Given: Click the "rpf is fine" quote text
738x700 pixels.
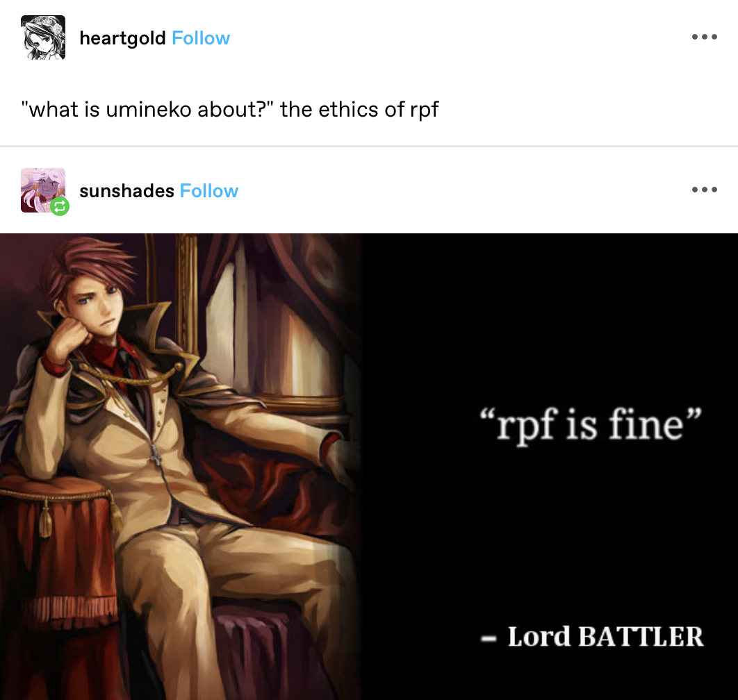Looking at the screenshot, I should pyautogui.click(x=591, y=425).
